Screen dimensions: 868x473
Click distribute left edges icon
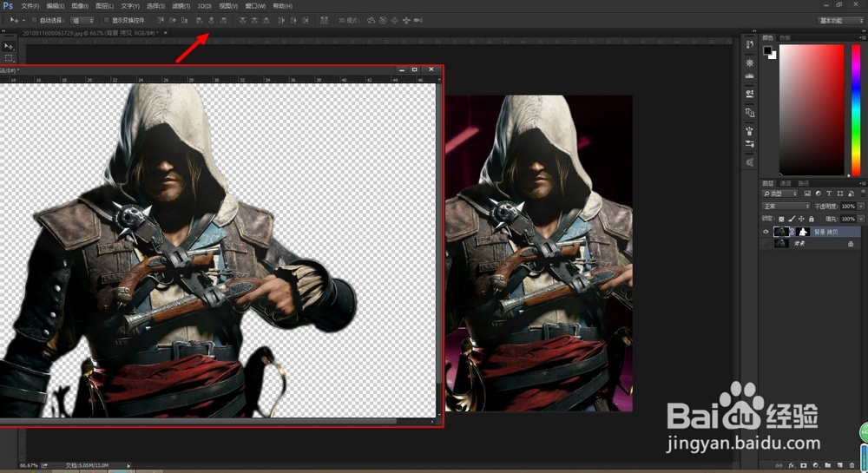click(x=281, y=20)
